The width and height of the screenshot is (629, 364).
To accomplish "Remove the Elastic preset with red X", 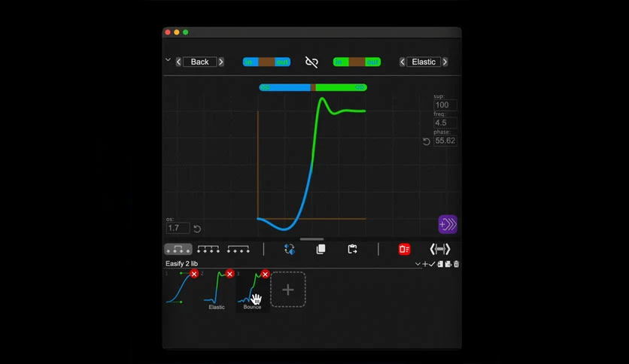I will pos(229,274).
